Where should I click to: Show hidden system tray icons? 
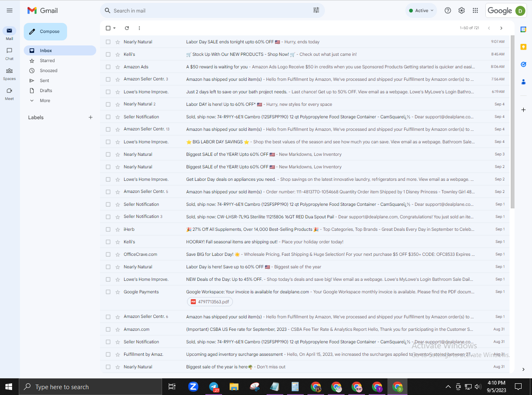448,386
